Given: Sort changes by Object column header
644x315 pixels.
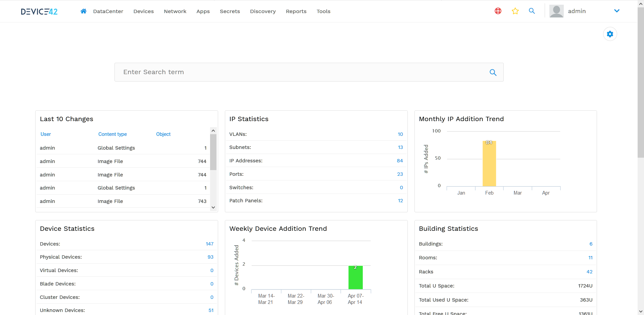Looking at the screenshot, I should (x=163, y=134).
